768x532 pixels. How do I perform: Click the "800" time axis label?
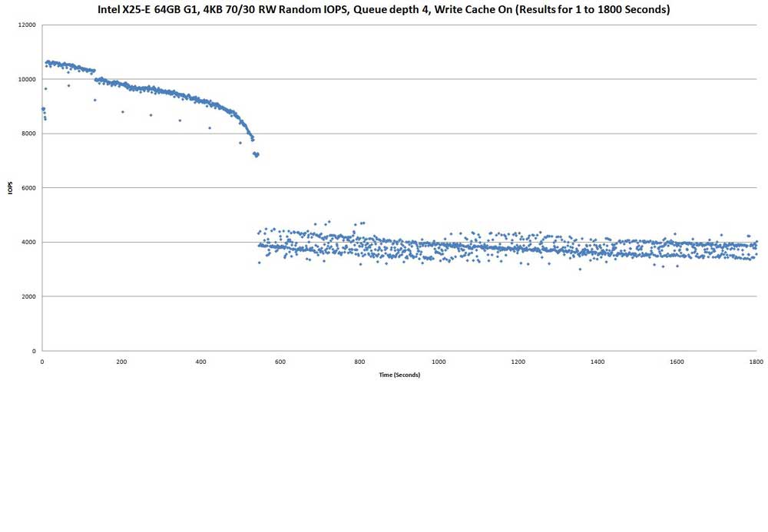tap(359, 362)
